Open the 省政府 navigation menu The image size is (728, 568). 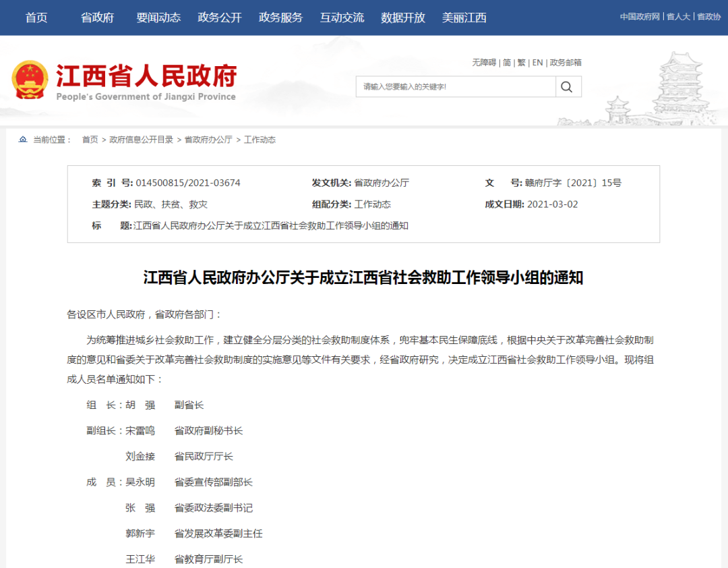[95, 18]
